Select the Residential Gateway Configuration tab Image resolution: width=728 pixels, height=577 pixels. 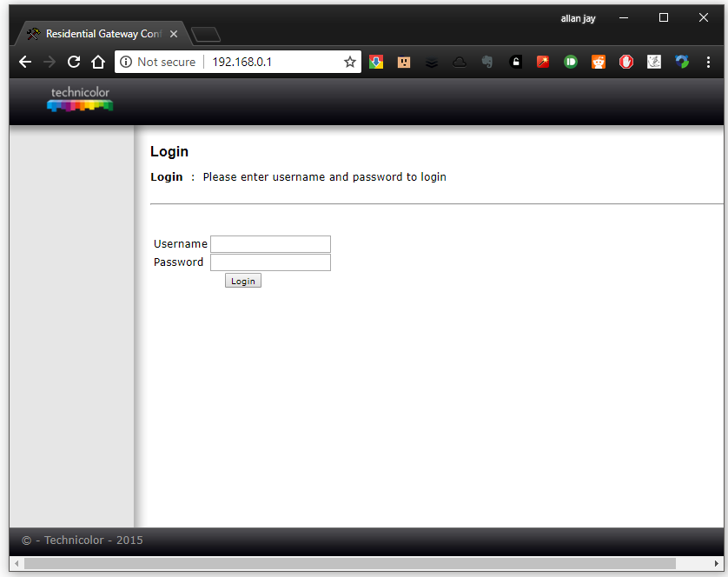[x=103, y=34]
